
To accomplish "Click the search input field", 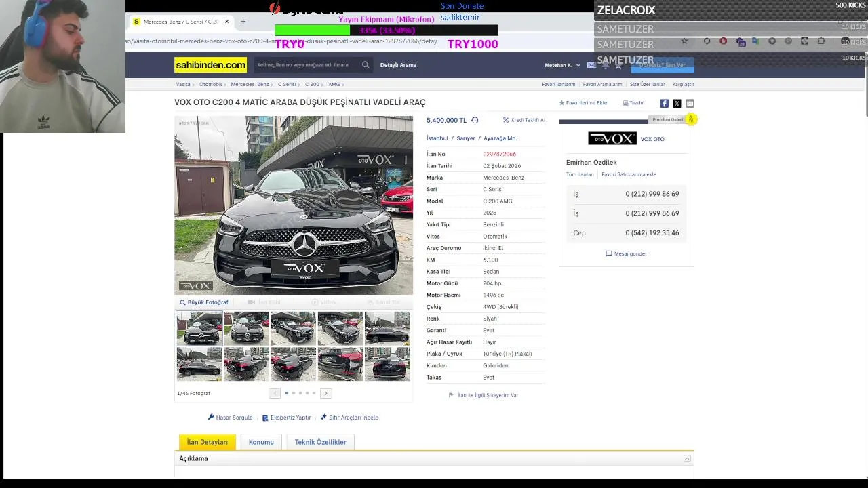I will (x=308, y=65).
